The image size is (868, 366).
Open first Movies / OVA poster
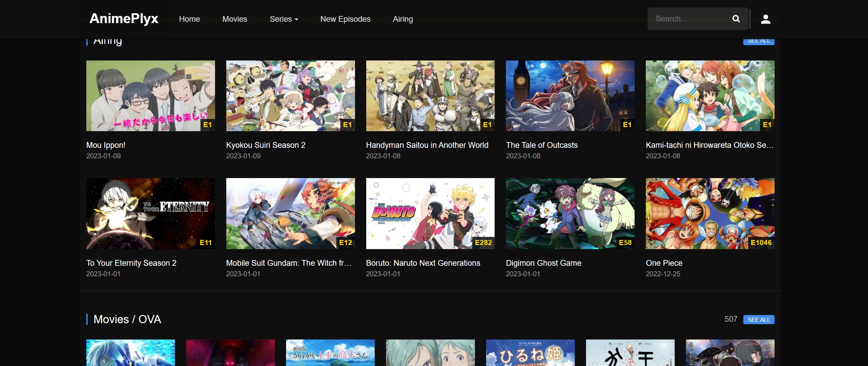tap(130, 353)
